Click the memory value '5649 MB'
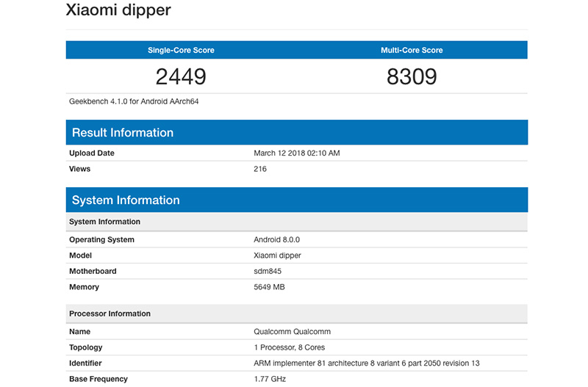The height and width of the screenshot is (387, 588). [x=269, y=286]
